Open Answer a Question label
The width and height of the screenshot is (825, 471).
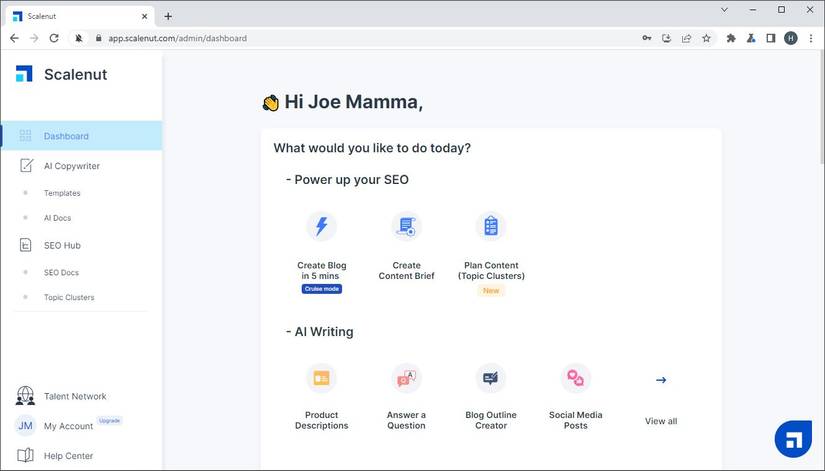pyautogui.click(x=406, y=420)
